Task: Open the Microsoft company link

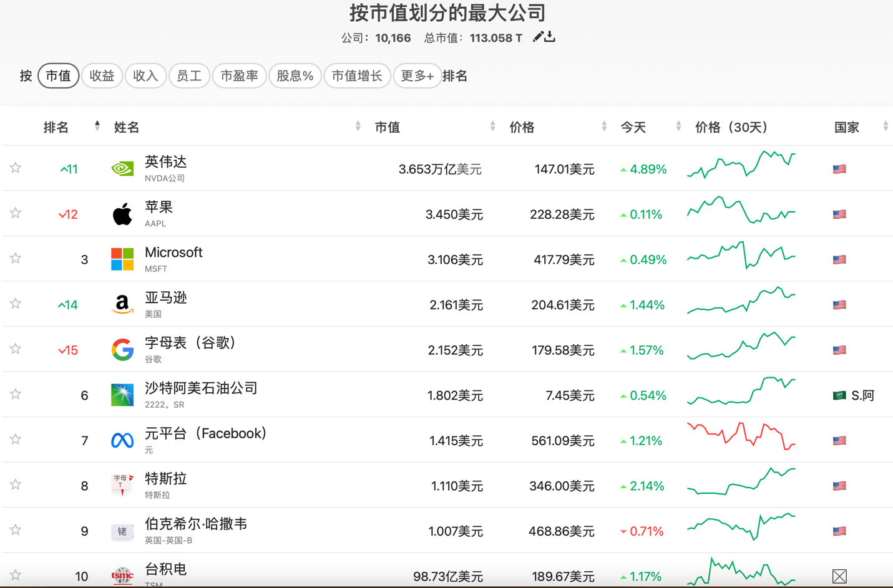Action: (x=173, y=253)
